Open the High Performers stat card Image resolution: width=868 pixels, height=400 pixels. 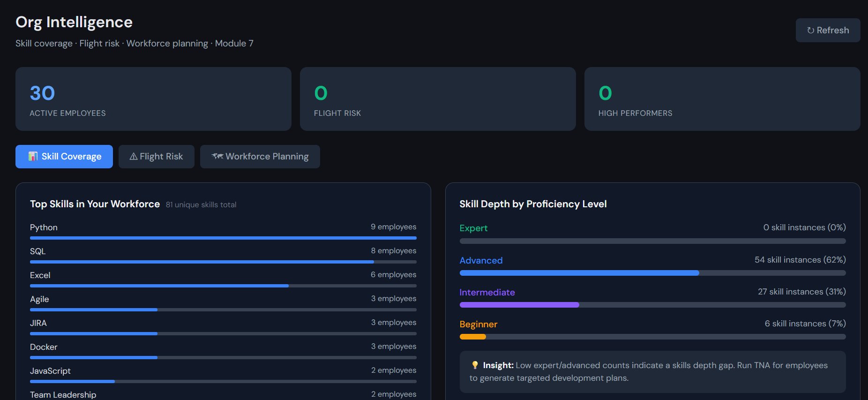click(x=722, y=99)
